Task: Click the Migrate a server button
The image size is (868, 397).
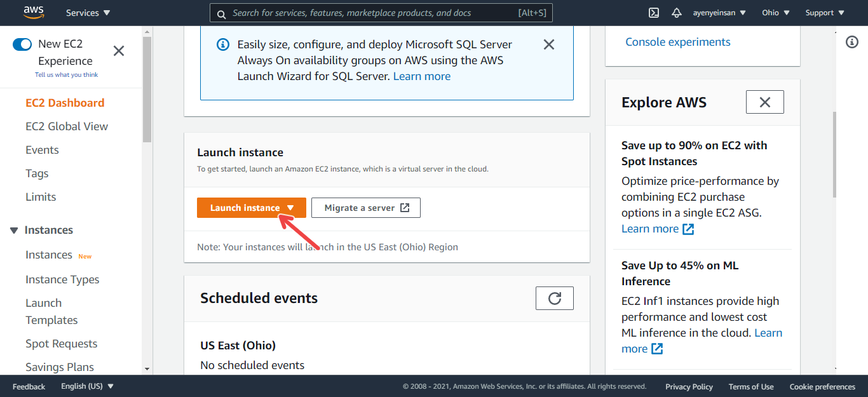Action: click(x=366, y=208)
